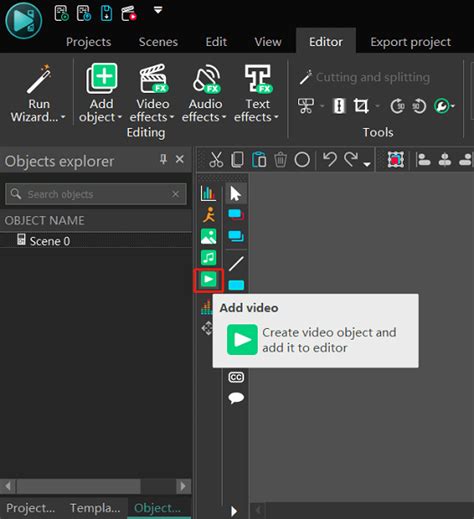Click the OBJECT NAME column header
The width and height of the screenshot is (474, 519).
coord(44,221)
